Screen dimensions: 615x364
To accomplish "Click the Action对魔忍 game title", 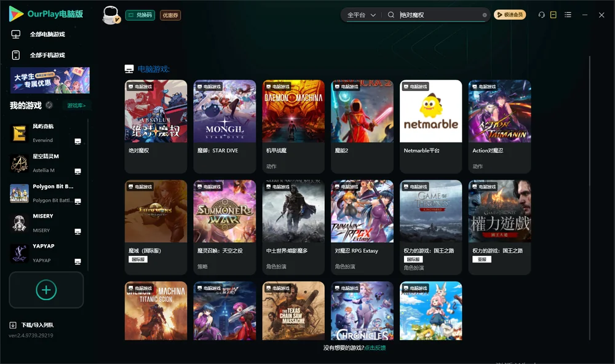I will tap(488, 151).
